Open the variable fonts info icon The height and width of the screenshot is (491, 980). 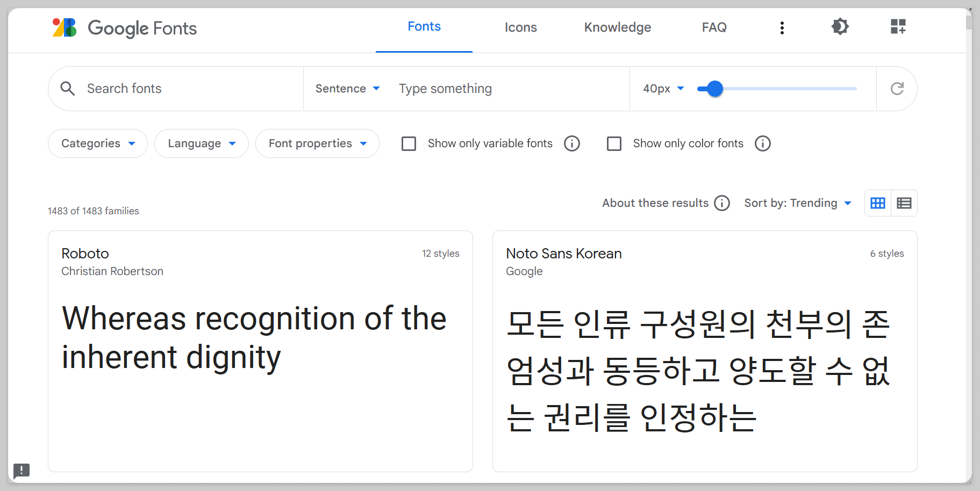point(572,143)
